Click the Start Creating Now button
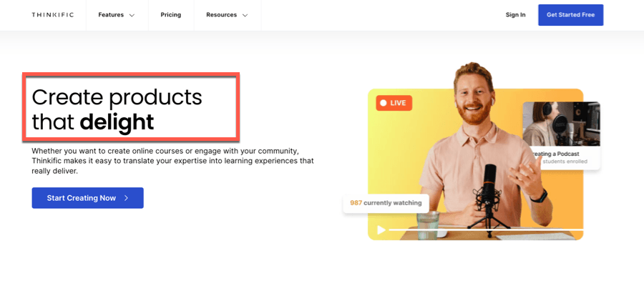The height and width of the screenshot is (281, 644). pyautogui.click(x=87, y=198)
